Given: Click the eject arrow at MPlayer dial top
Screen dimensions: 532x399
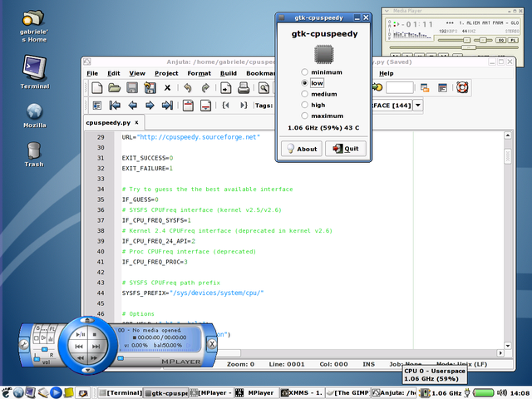Looking at the screenshot, I should [87, 320].
